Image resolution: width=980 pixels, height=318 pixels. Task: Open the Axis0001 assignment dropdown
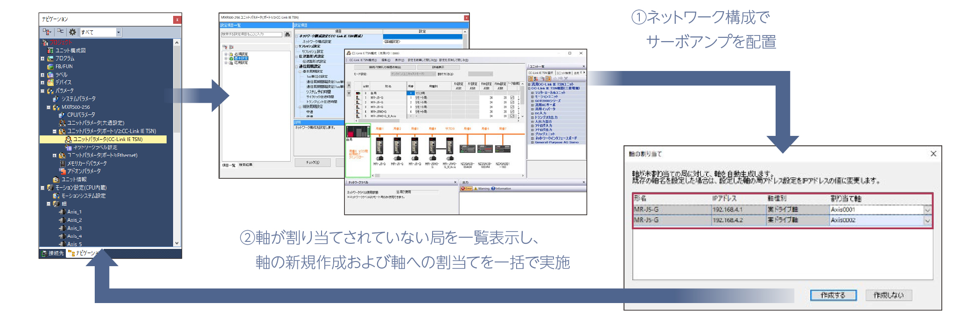[x=927, y=210]
